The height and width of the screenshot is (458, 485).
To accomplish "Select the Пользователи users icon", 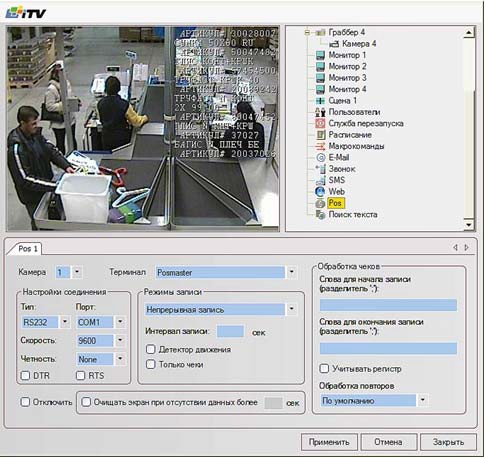I will click(x=320, y=112).
